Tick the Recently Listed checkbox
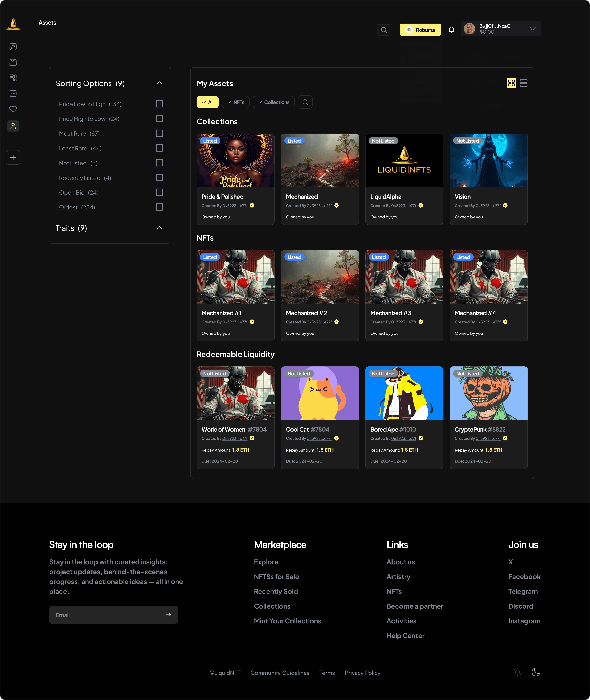This screenshot has width=590, height=700. tap(159, 177)
